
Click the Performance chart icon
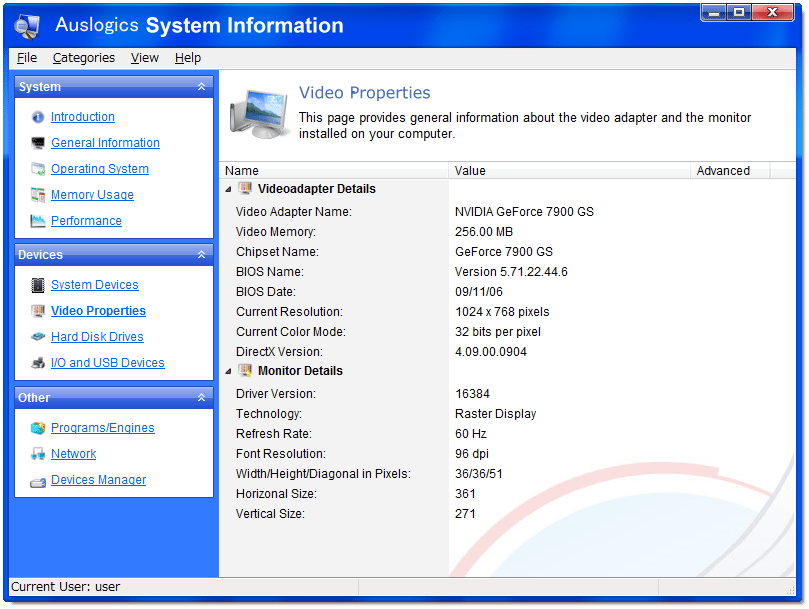point(38,221)
